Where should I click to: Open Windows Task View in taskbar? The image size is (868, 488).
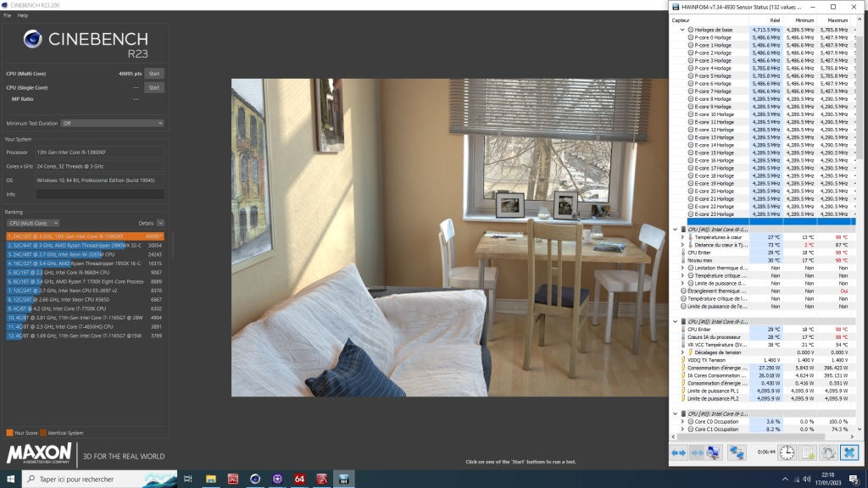point(188,480)
